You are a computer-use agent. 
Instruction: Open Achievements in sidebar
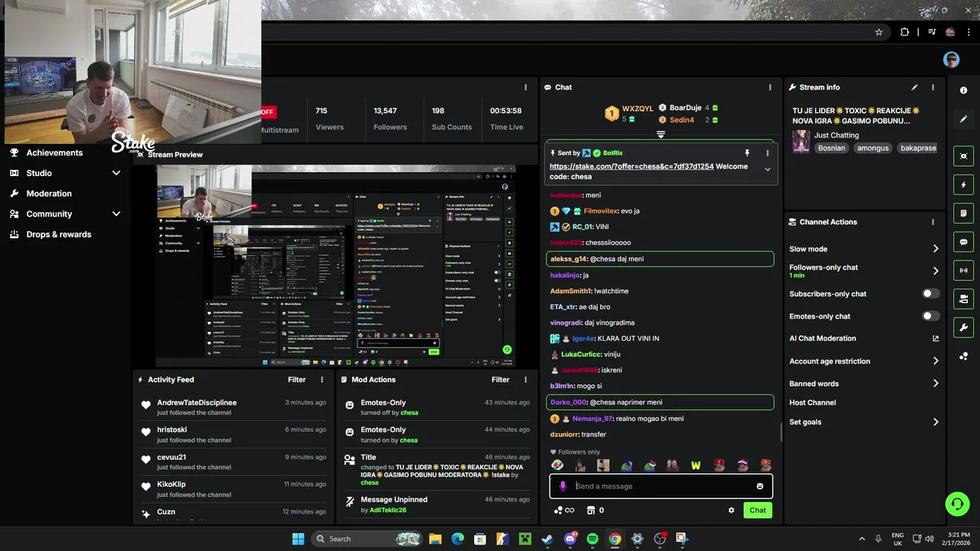[54, 153]
